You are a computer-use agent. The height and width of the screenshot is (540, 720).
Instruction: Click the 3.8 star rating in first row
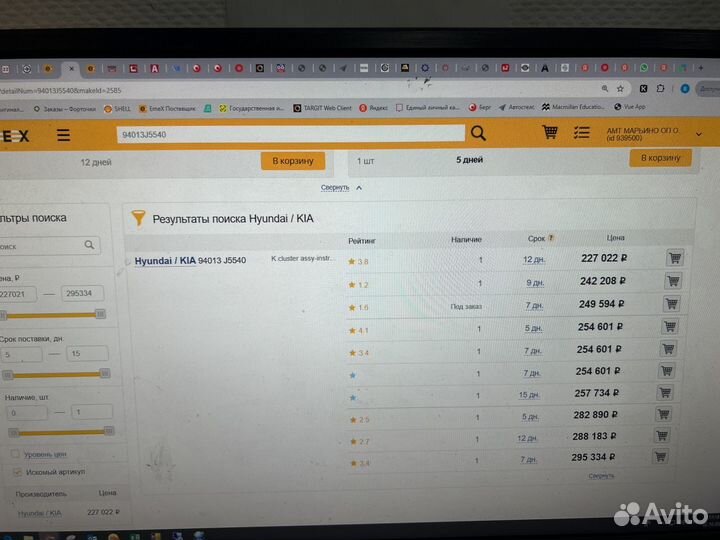(358, 262)
